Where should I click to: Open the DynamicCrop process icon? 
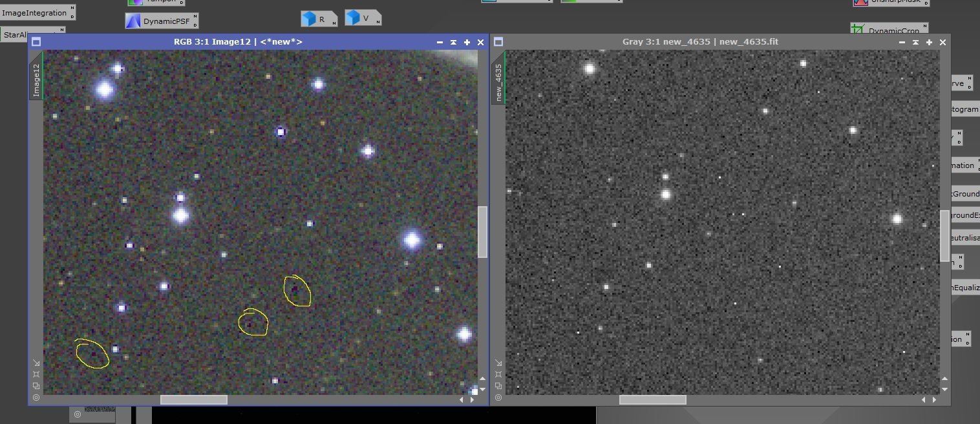tap(889, 29)
